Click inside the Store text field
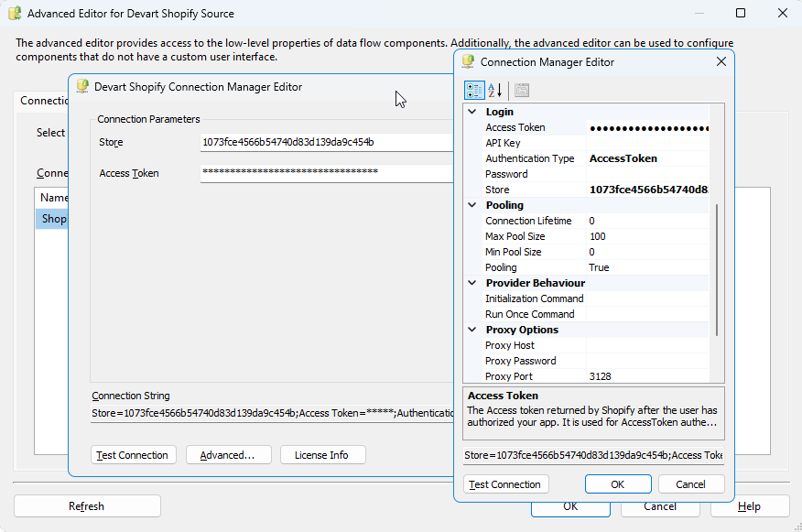Screen dimensions: 802x532 coord(325,143)
